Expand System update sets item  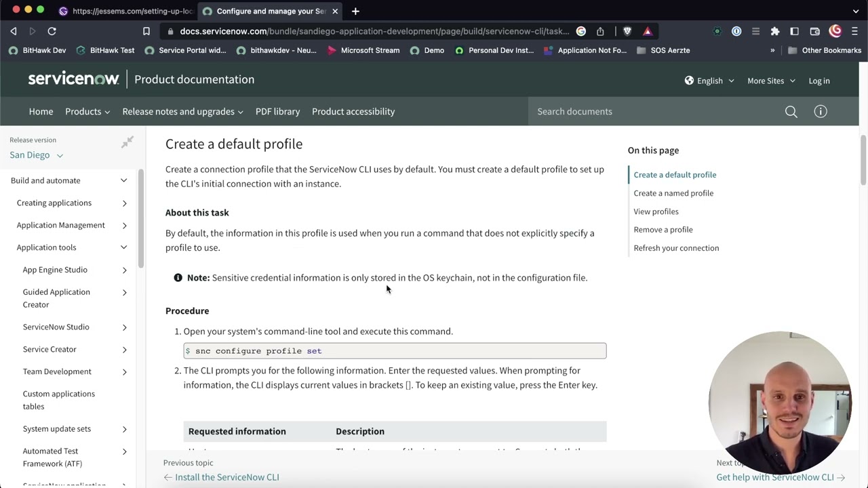pyautogui.click(x=124, y=429)
